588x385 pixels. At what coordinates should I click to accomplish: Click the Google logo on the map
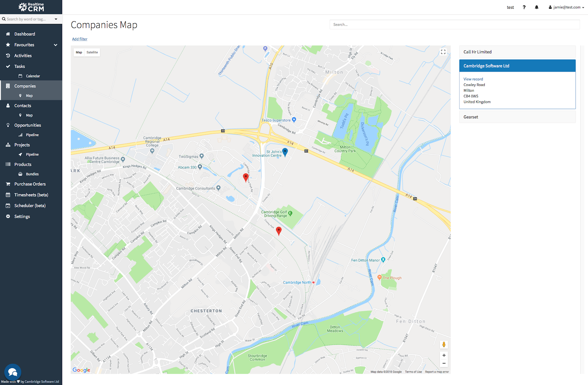click(x=81, y=370)
